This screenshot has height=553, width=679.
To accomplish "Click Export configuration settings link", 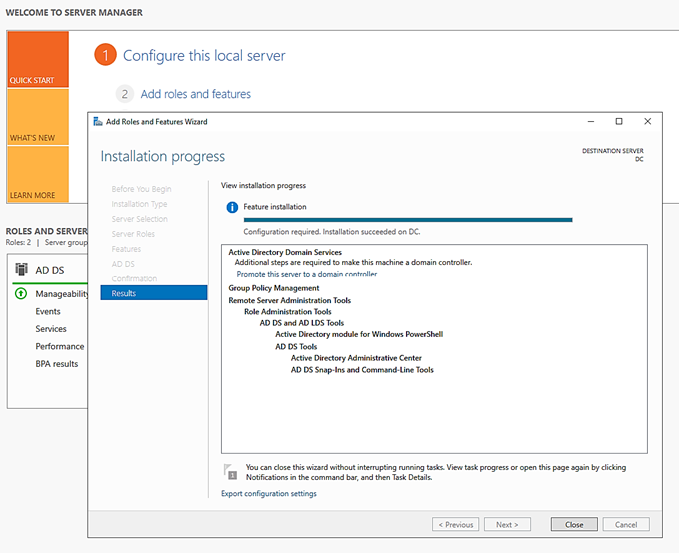I will click(268, 493).
